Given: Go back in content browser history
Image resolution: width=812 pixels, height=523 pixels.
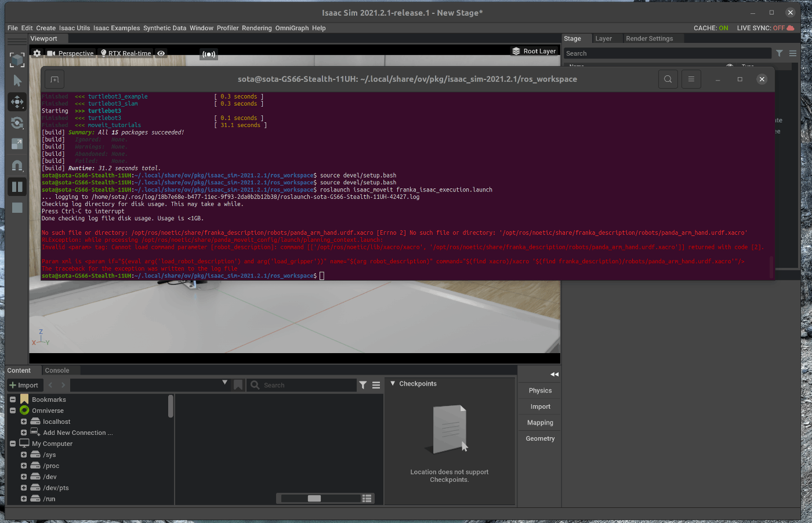Looking at the screenshot, I should [x=50, y=385].
